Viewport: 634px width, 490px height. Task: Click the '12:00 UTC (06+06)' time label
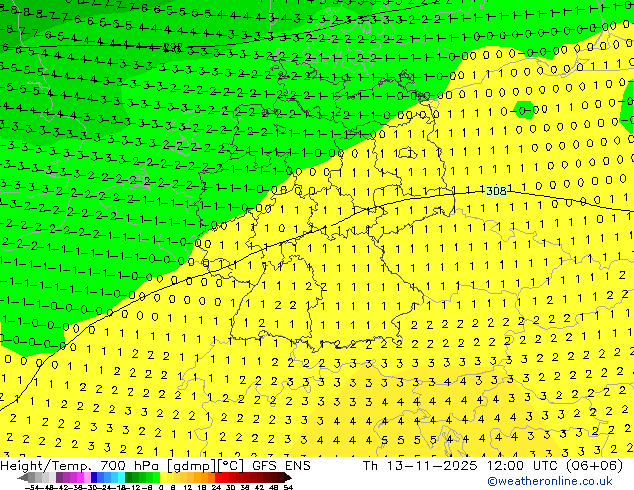[555, 466]
